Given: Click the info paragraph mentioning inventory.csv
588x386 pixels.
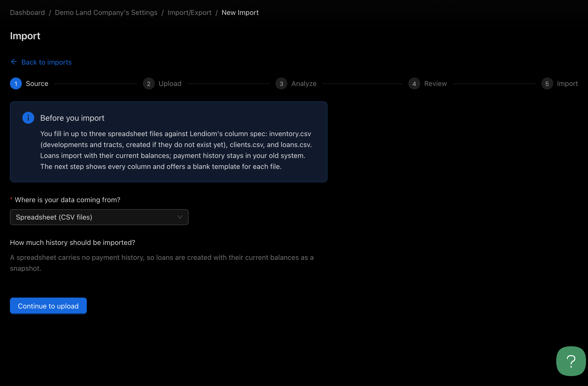Looking at the screenshot, I should 176,150.
